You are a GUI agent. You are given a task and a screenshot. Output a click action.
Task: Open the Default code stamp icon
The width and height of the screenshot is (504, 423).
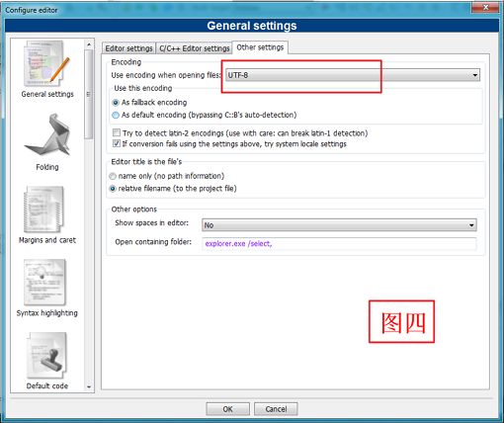(x=46, y=356)
